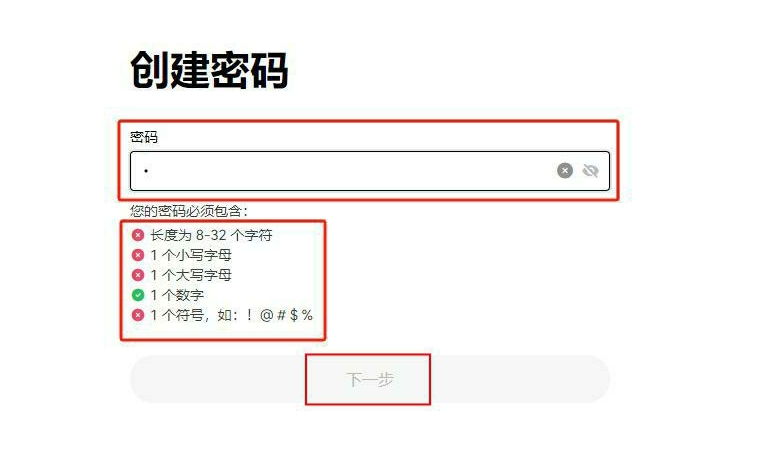This screenshot has height=461, width=759.
Task: Click the red X icon beside 1 个符号
Action: pyautogui.click(x=138, y=315)
